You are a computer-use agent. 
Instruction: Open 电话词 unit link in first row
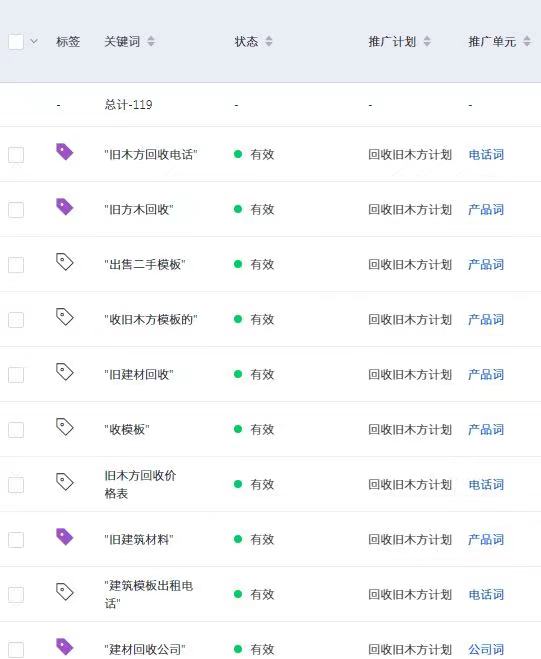click(486, 155)
